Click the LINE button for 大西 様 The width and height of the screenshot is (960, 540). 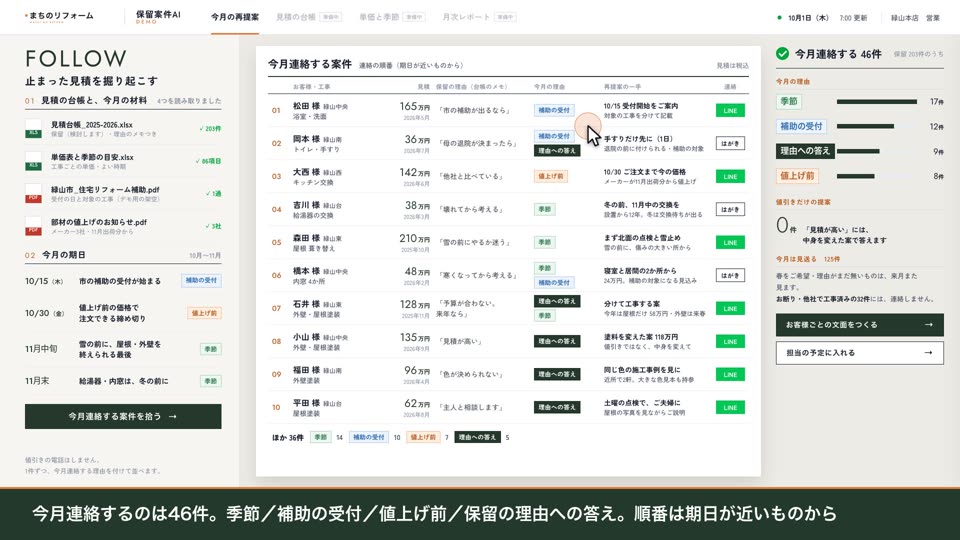point(730,176)
